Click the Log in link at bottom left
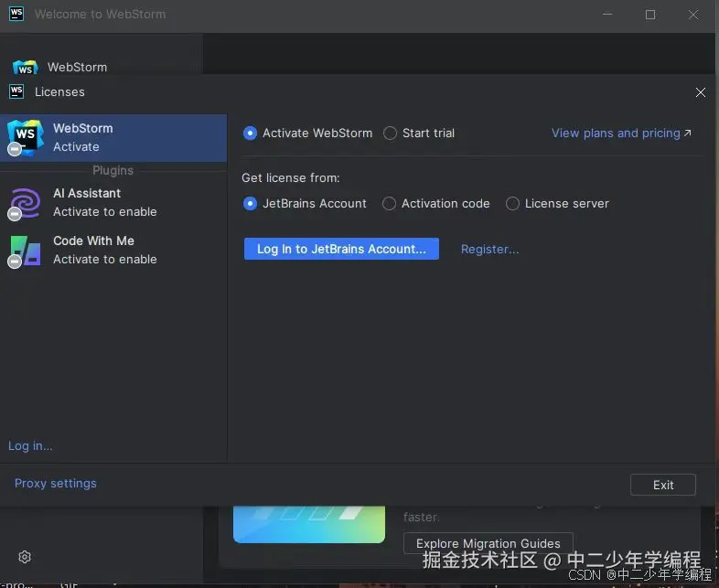The width and height of the screenshot is (719, 588). [30, 446]
